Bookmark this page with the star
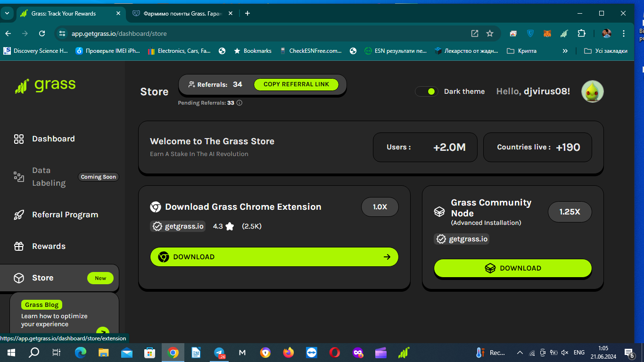 point(490,33)
